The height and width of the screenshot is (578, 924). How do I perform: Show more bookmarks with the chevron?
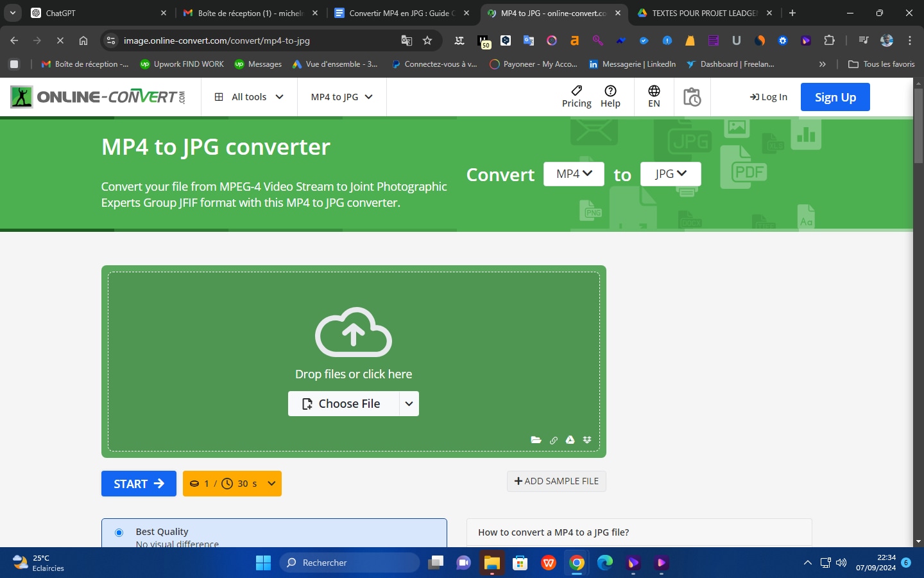coord(823,64)
